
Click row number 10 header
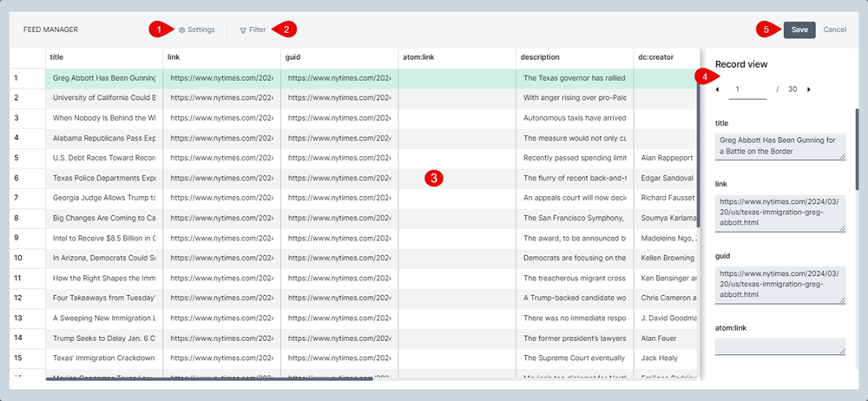coord(28,258)
